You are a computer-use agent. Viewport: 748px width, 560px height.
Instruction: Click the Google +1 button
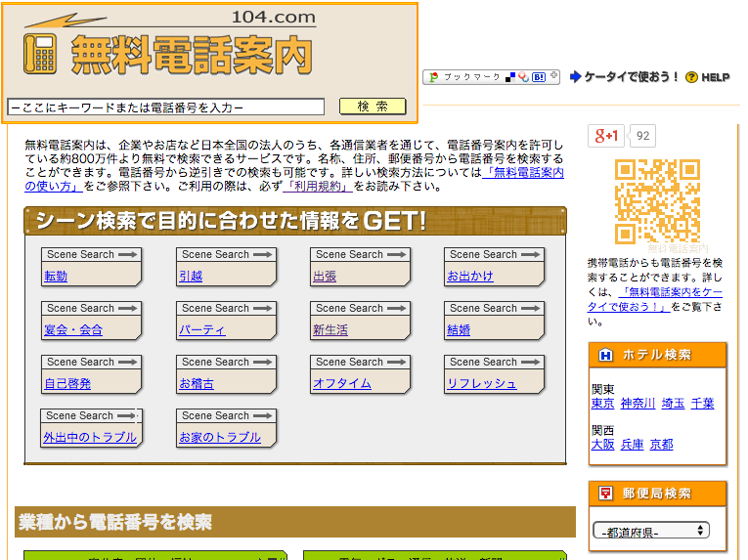(x=605, y=136)
